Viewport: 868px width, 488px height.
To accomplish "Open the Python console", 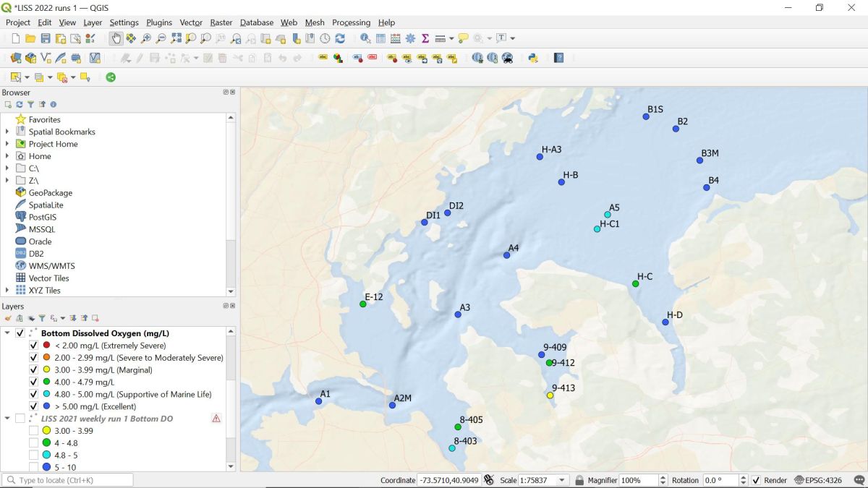I will (533, 58).
